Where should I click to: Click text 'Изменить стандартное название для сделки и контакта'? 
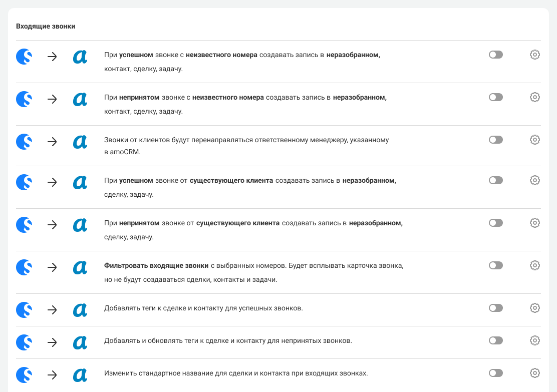click(197, 373)
